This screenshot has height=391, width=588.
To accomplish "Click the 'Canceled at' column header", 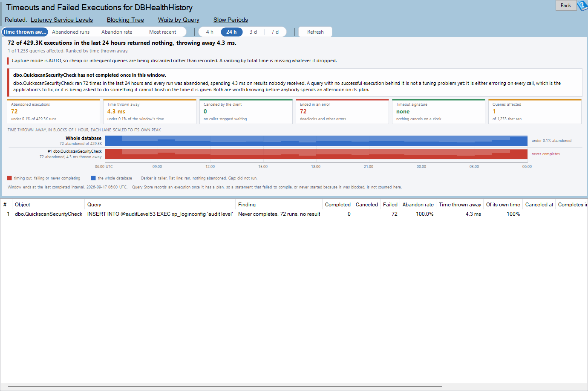I will point(539,205).
